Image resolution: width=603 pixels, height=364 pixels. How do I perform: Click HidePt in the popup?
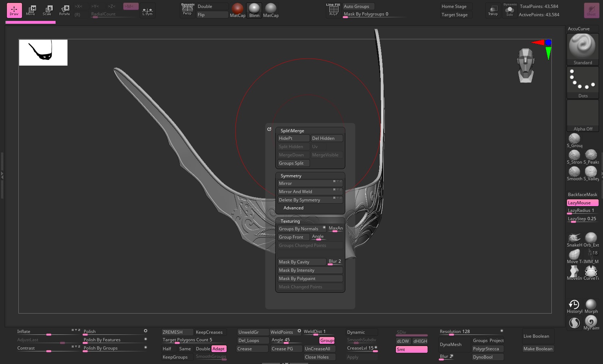(x=294, y=138)
